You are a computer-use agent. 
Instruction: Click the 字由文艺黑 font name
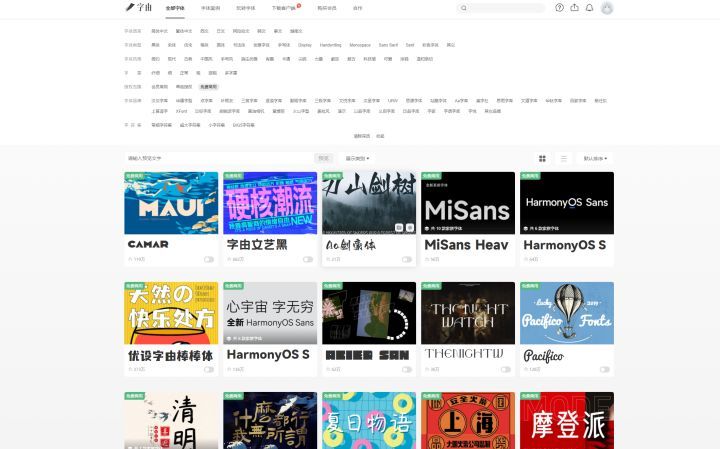coord(257,245)
